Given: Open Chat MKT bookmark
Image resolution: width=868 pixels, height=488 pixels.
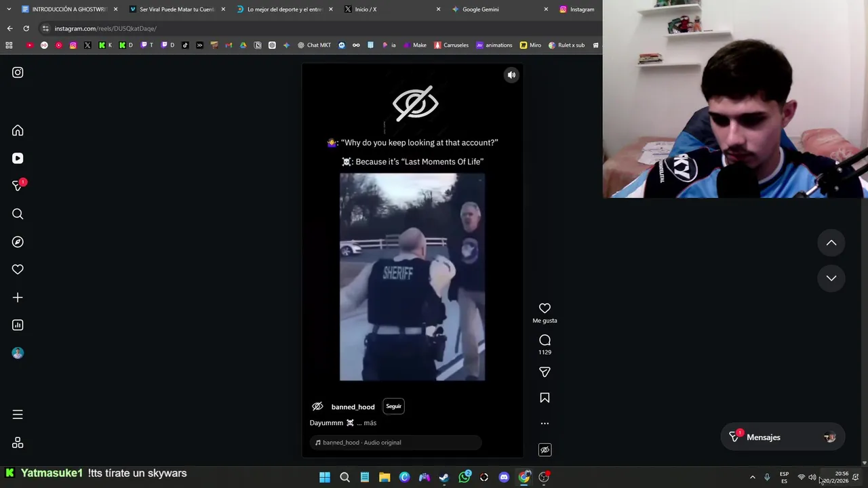Looking at the screenshot, I should [x=315, y=45].
